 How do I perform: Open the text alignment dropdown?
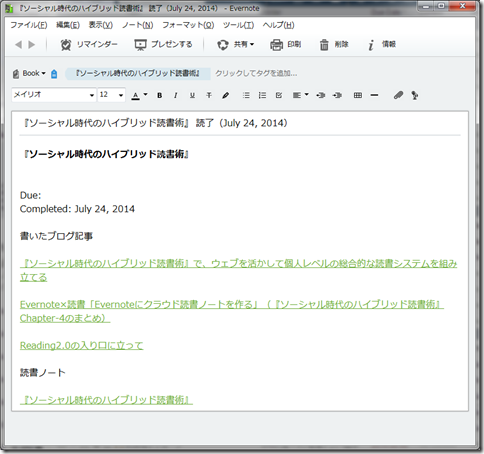300,96
